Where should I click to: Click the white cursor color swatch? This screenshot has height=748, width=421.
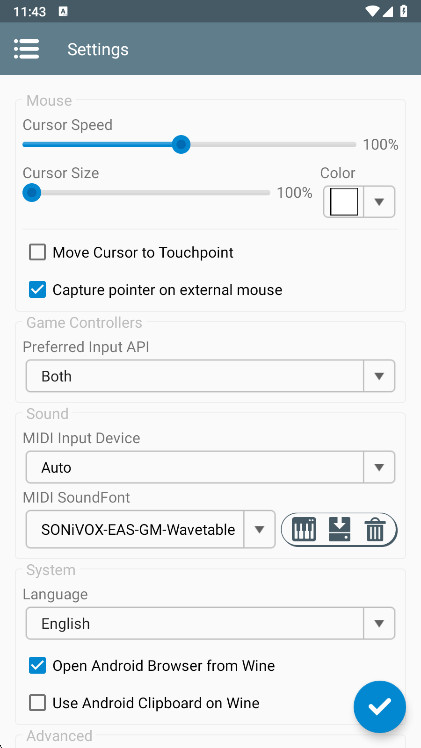tap(344, 202)
